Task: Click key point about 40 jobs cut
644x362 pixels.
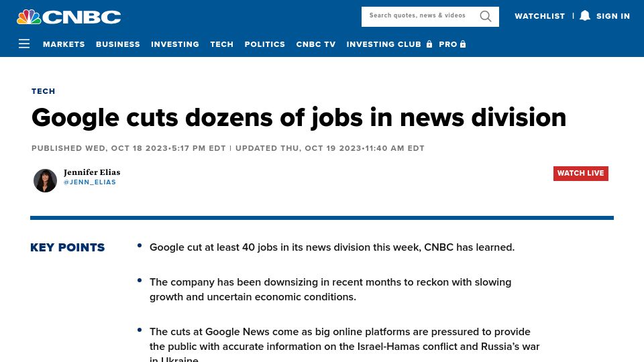Action: point(332,247)
